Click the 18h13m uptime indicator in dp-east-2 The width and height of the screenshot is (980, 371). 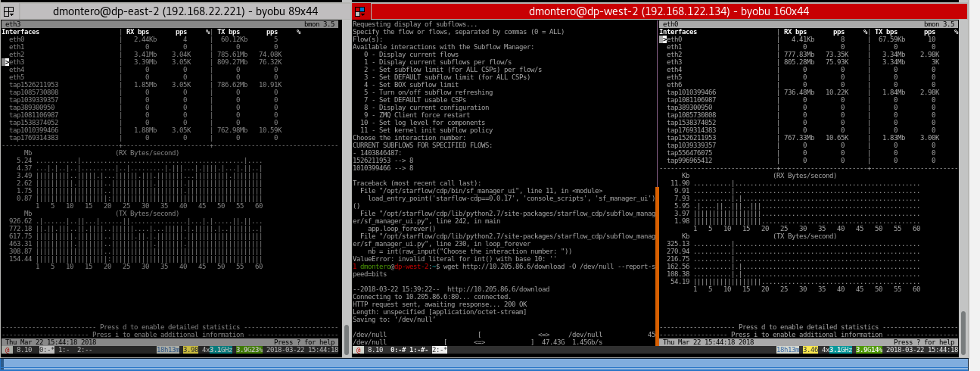click(168, 349)
